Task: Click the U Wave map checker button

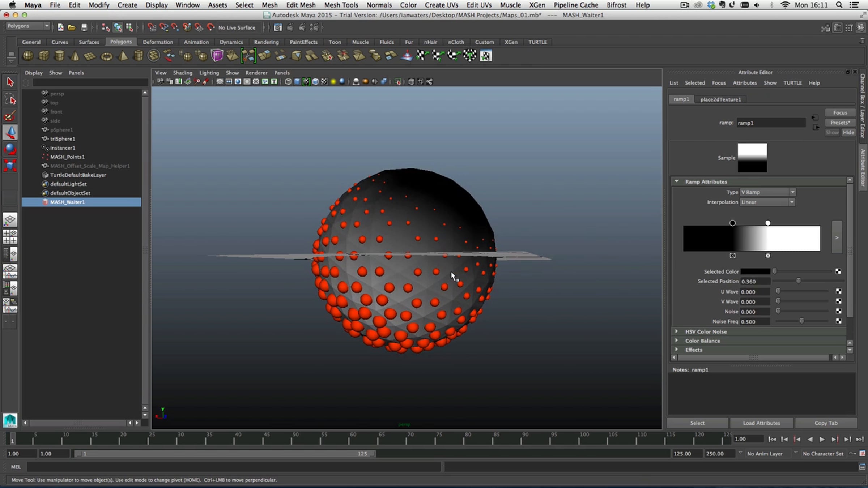Action: [838, 291]
